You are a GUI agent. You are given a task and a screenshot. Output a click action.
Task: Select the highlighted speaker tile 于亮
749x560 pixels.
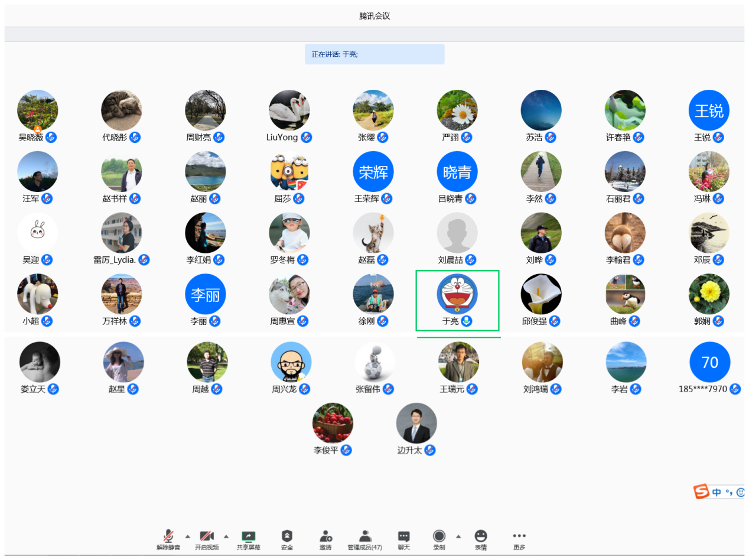457,300
